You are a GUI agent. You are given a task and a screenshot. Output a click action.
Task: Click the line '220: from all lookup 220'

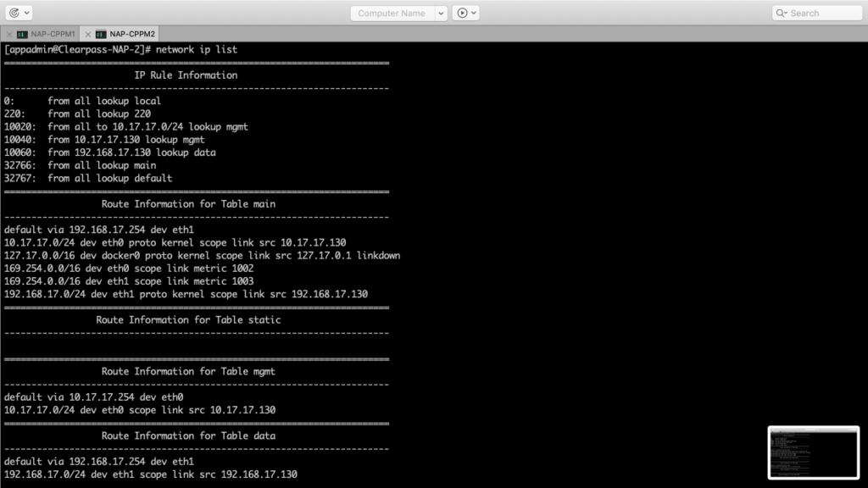tap(77, 114)
